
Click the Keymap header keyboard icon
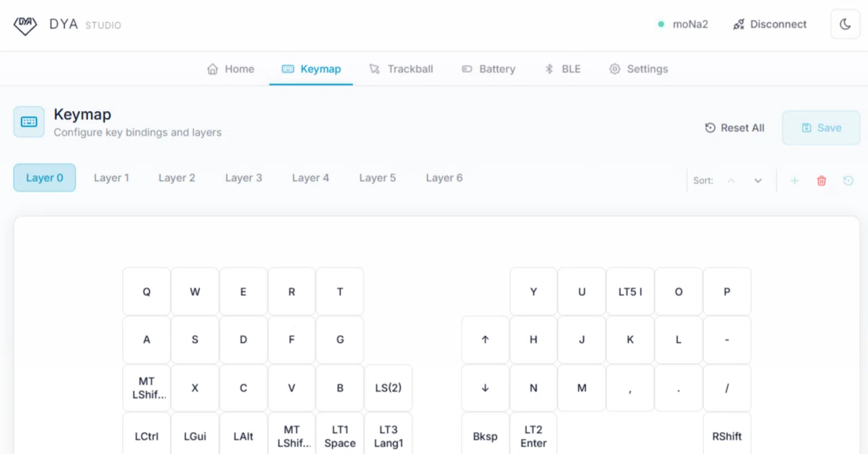coord(29,122)
